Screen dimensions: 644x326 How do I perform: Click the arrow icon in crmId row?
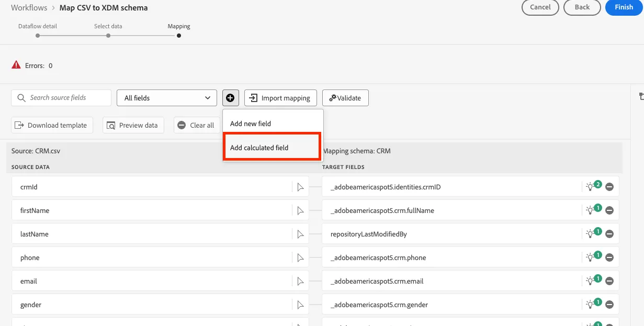pos(300,187)
